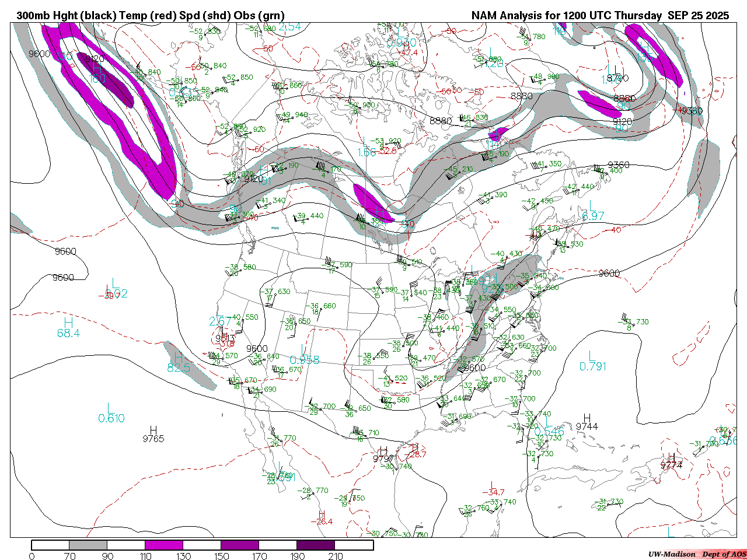
Task: Click the legend scale value 0
Action: 32,556
